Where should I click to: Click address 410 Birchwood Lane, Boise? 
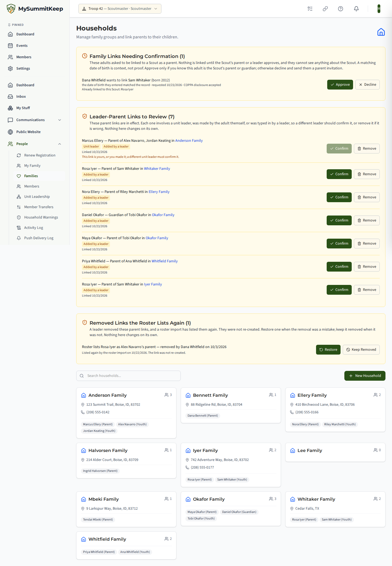tap(325, 405)
